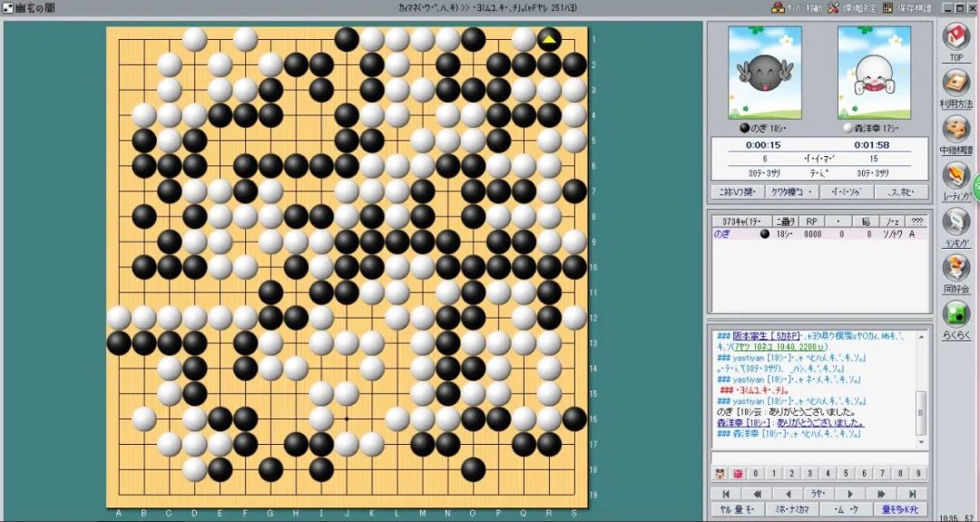This screenshot has height=522, width=980.
Task: Click the pink emoticon button beside the bear
Action: coord(738,474)
